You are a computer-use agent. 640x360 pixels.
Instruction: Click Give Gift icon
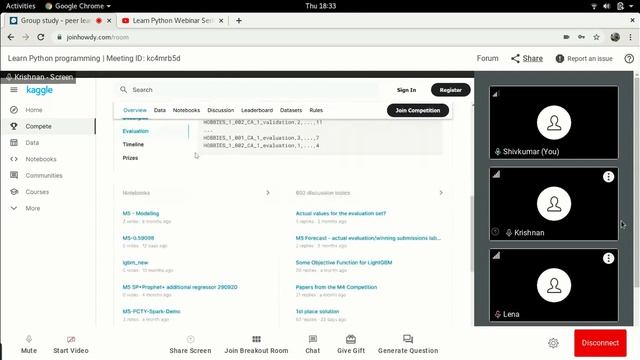click(351, 339)
